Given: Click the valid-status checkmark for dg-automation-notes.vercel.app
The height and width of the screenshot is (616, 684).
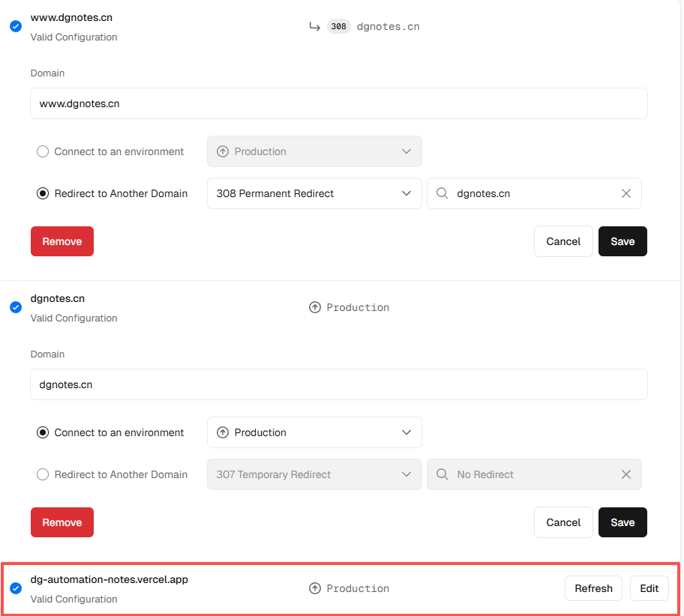Looking at the screenshot, I should (15, 588).
